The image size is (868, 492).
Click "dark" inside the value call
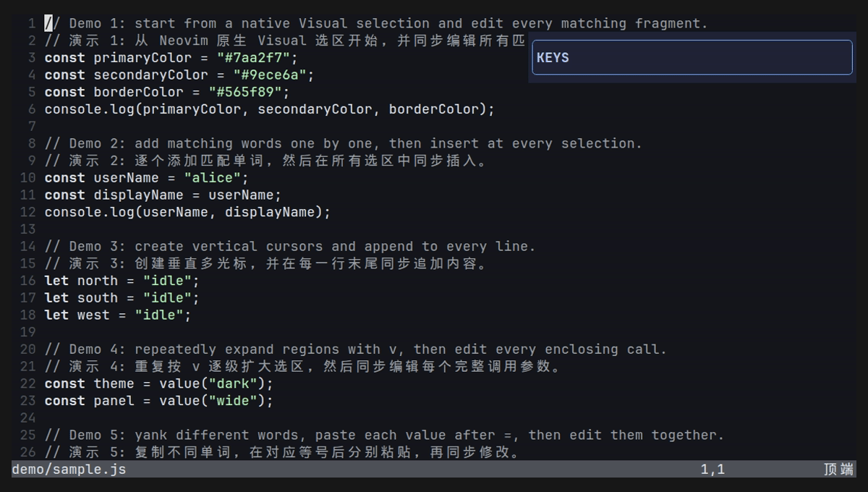tap(237, 383)
